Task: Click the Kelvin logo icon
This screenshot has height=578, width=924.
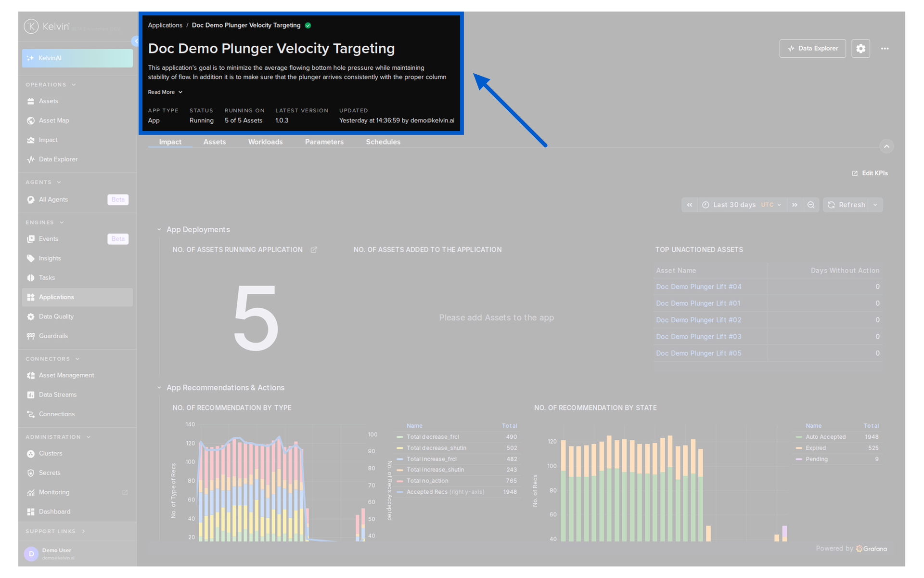Action: pyautogui.click(x=31, y=26)
